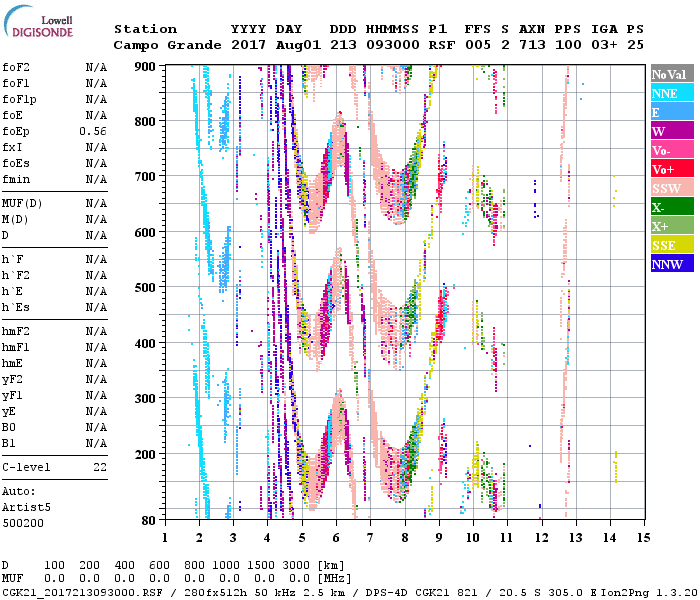The width and height of the screenshot is (700, 600).
Task: Click the yellow SSE legend swatch
Action: 670,246
